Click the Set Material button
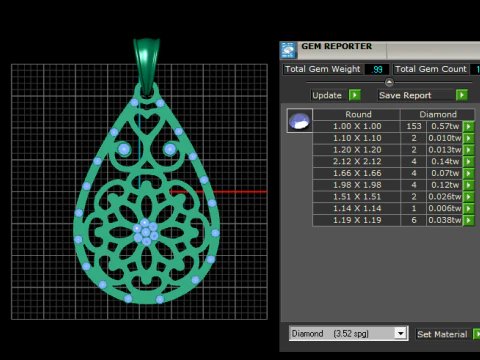 click(x=442, y=334)
